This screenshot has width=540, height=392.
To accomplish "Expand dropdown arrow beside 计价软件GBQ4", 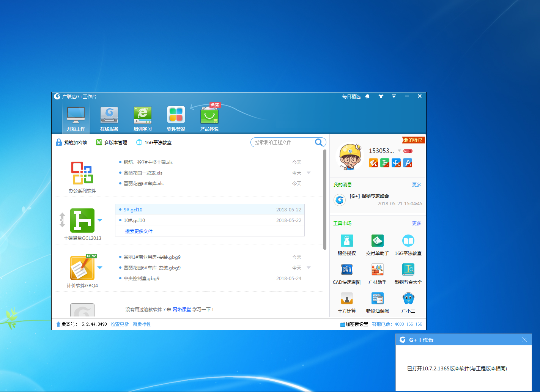I will (x=100, y=268).
